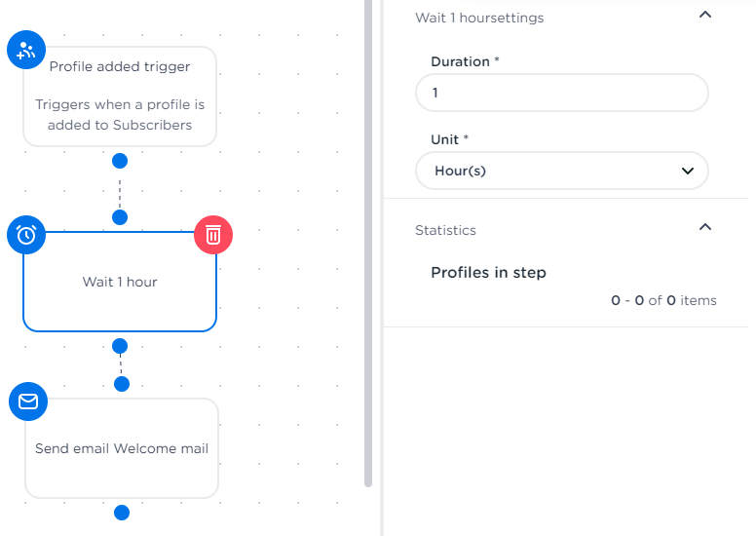Click connector dot above Send email step
Image resolution: width=756 pixels, height=536 pixels.
122,384
